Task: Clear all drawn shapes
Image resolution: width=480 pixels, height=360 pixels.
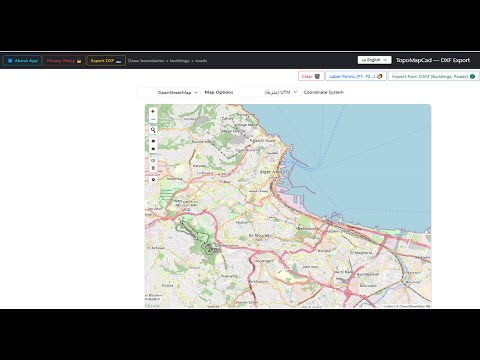Action: tap(311, 76)
